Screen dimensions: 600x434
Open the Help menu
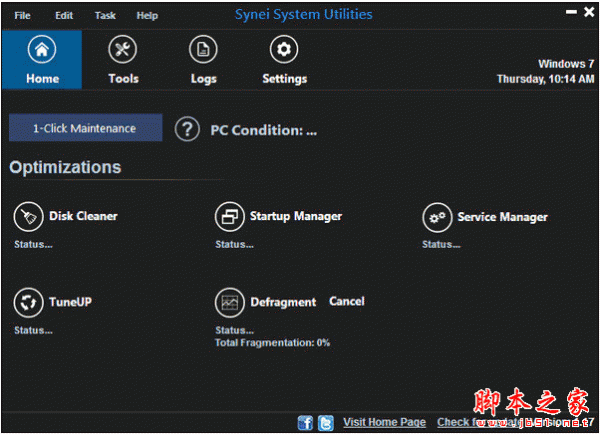point(147,16)
